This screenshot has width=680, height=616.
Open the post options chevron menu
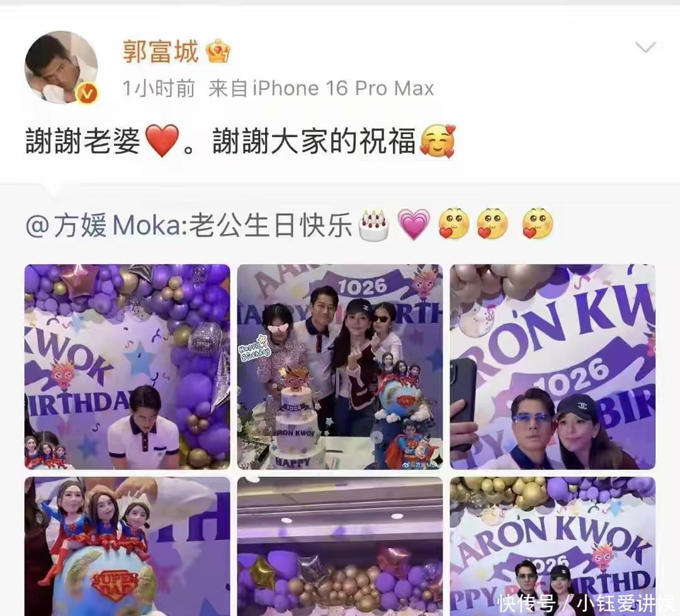(x=645, y=47)
